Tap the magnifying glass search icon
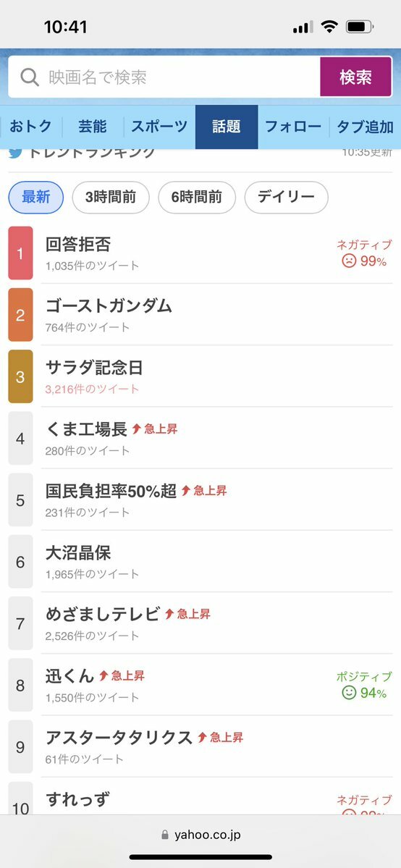This screenshot has width=401, height=868. (x=30, y=77)
